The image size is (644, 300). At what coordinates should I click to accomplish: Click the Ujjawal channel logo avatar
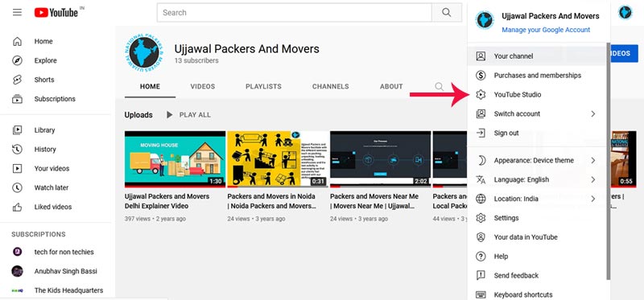point(144,52)
